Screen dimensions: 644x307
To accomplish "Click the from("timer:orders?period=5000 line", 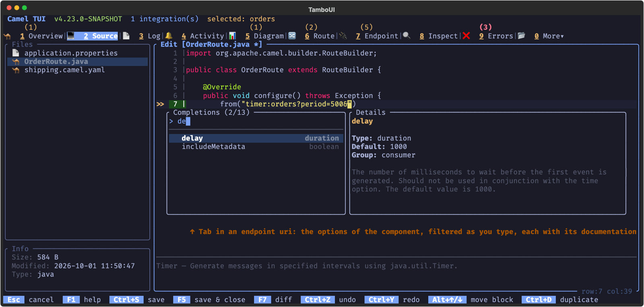I will tap(288, 104).
